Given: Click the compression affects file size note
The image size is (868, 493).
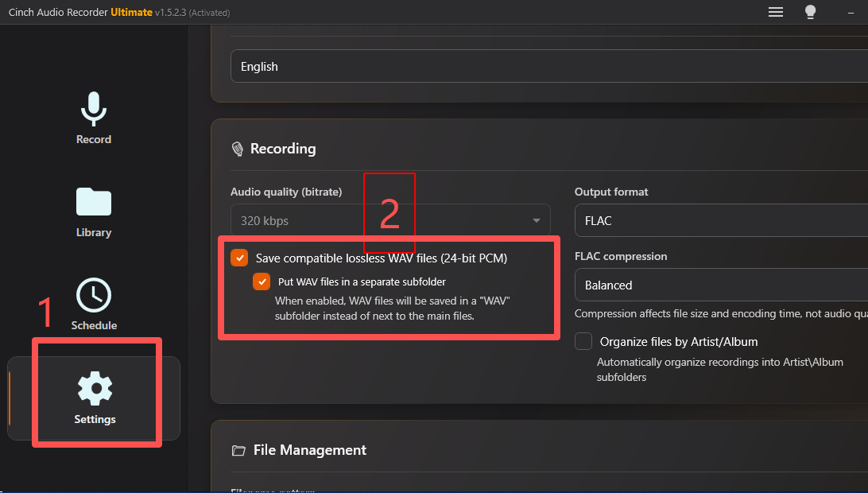Looking at the screenshot, I should [721, 313].
